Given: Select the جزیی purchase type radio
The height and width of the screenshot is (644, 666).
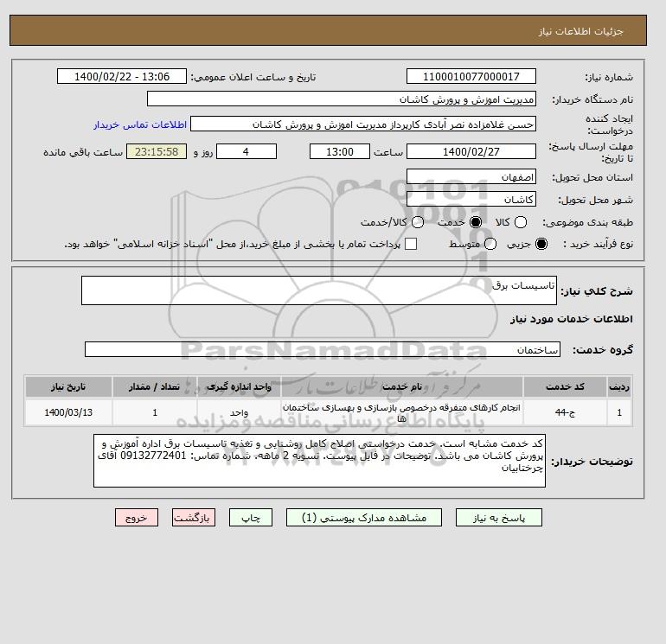Looking at the screenshot, I should 541,244.
